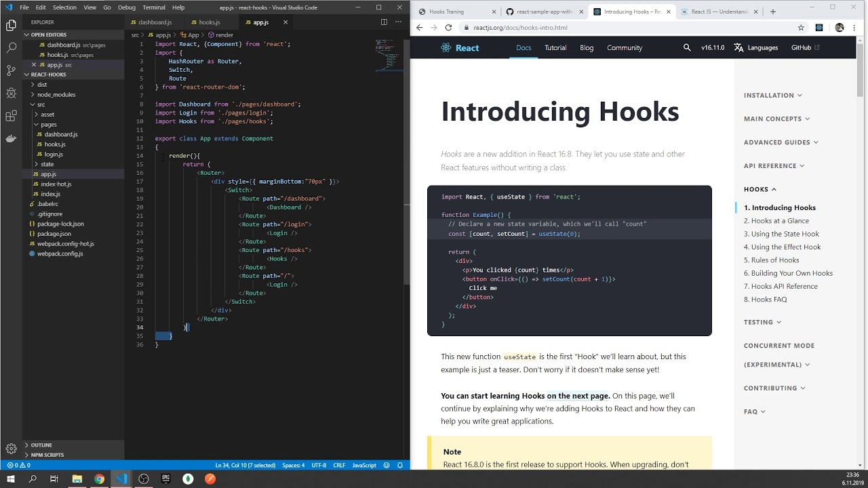Viewport: 868px width, 488px height.
Task: Collapse the pages folder
Action: click(x=49, y=125)
